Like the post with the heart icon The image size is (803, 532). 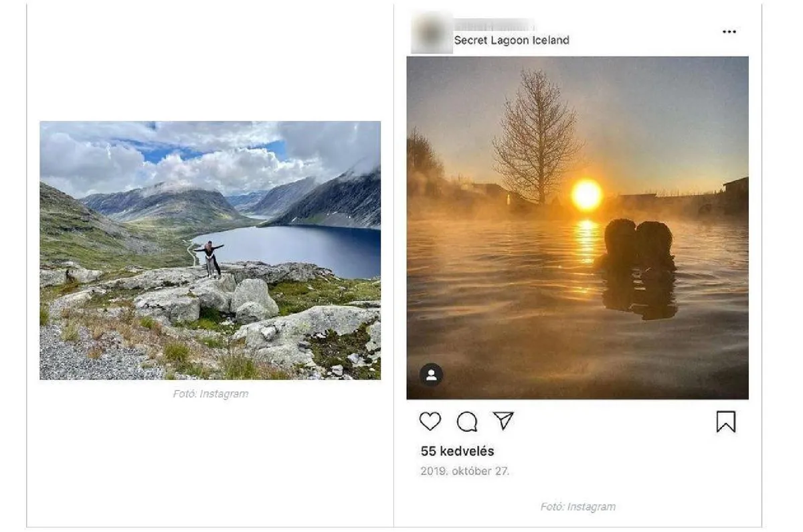pos(430,422)
